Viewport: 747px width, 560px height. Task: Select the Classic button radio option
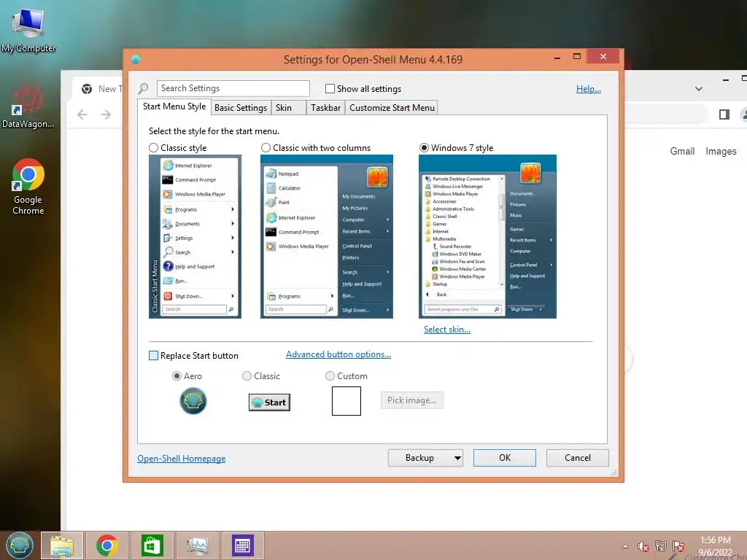[247, 376]
